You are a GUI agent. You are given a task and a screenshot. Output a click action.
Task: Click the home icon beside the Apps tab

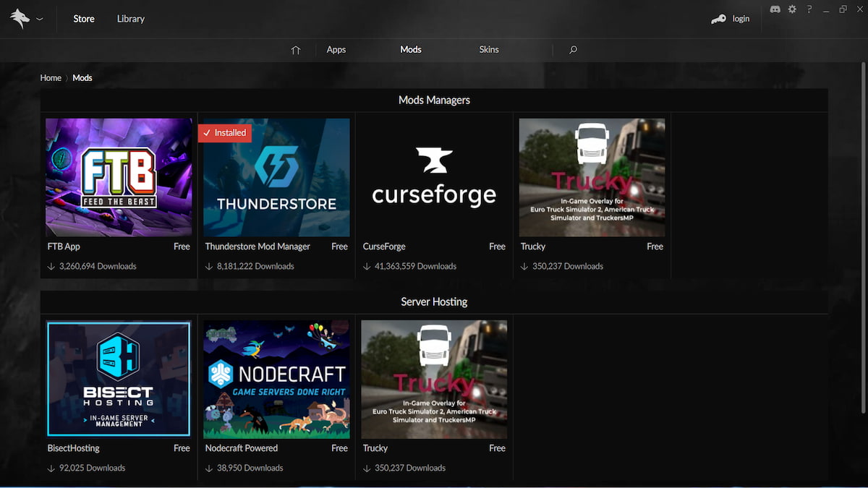(295, 50)
